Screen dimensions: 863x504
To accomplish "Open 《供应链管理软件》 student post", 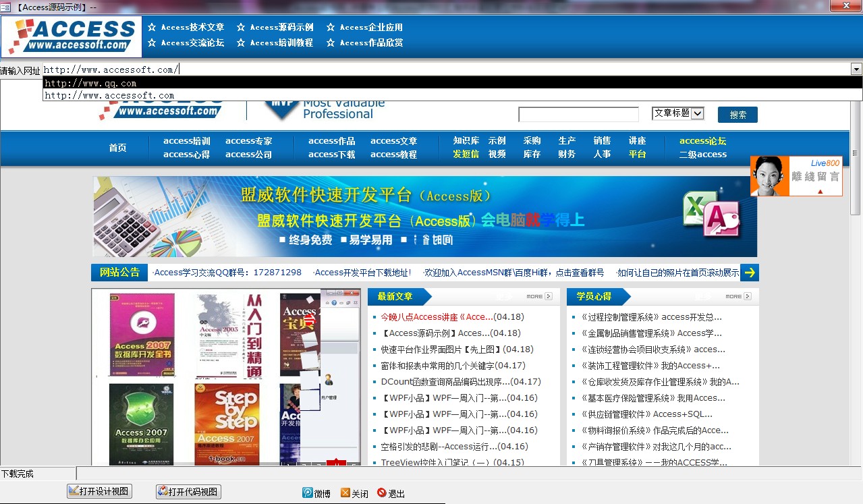I will [646, 414].
